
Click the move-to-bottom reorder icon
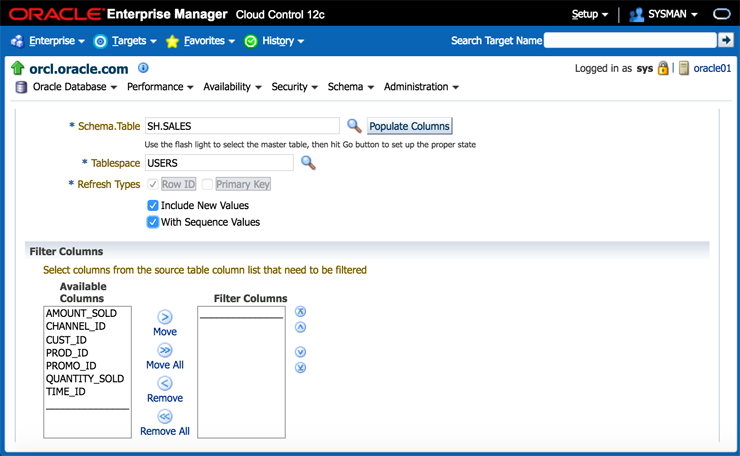click(301, 368)
